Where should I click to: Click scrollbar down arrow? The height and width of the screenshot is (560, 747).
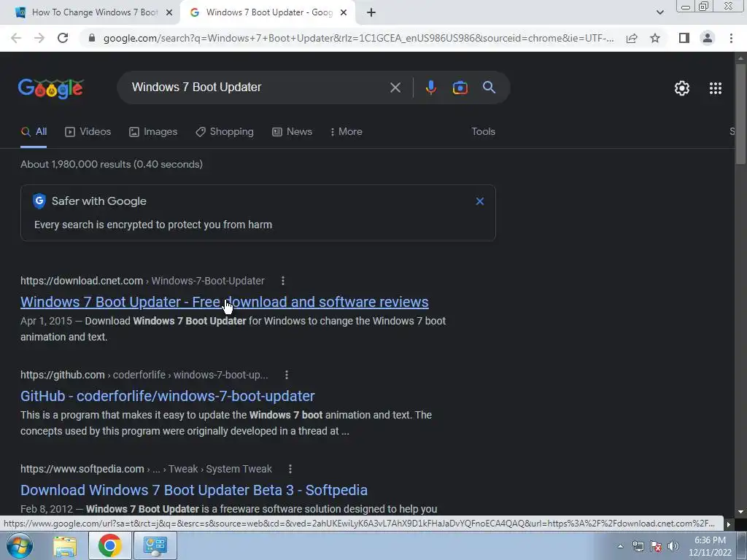(x=740, y=512)
